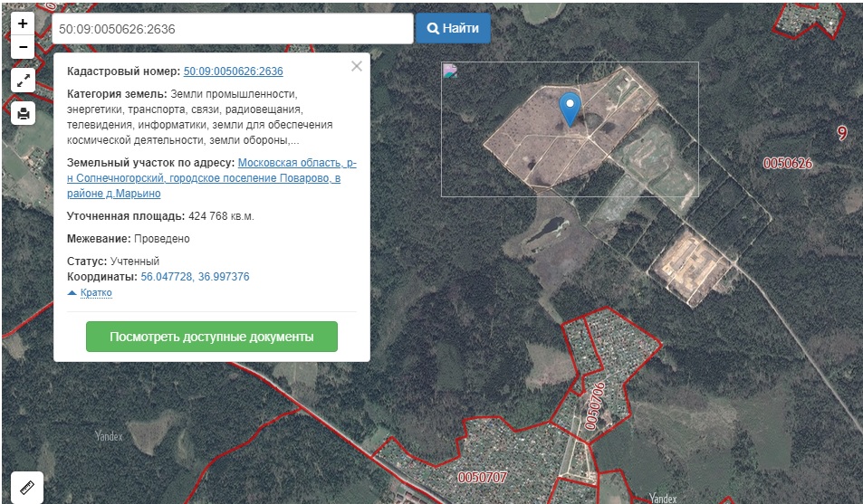
Task: Open the print map icon
Action: (24, 113)
